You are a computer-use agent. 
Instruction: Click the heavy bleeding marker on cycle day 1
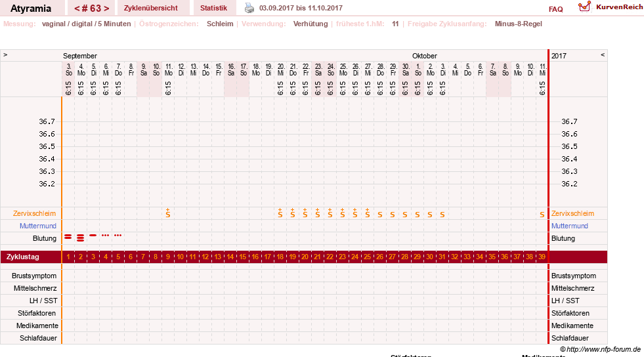pos(68,237)
